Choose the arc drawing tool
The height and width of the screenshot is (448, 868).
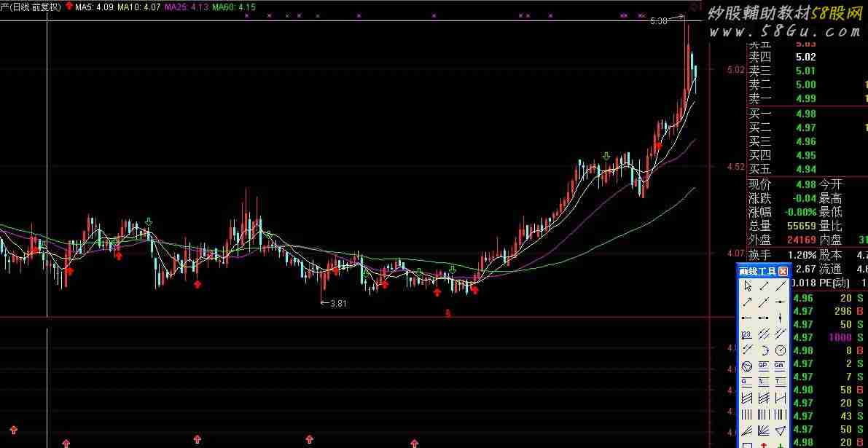tap(764, 350)
